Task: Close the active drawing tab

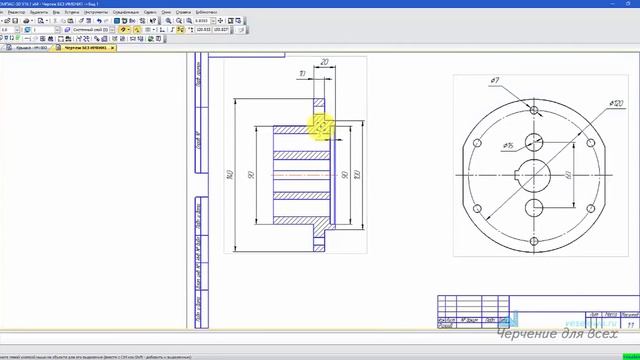Action: tap(113, 48)
